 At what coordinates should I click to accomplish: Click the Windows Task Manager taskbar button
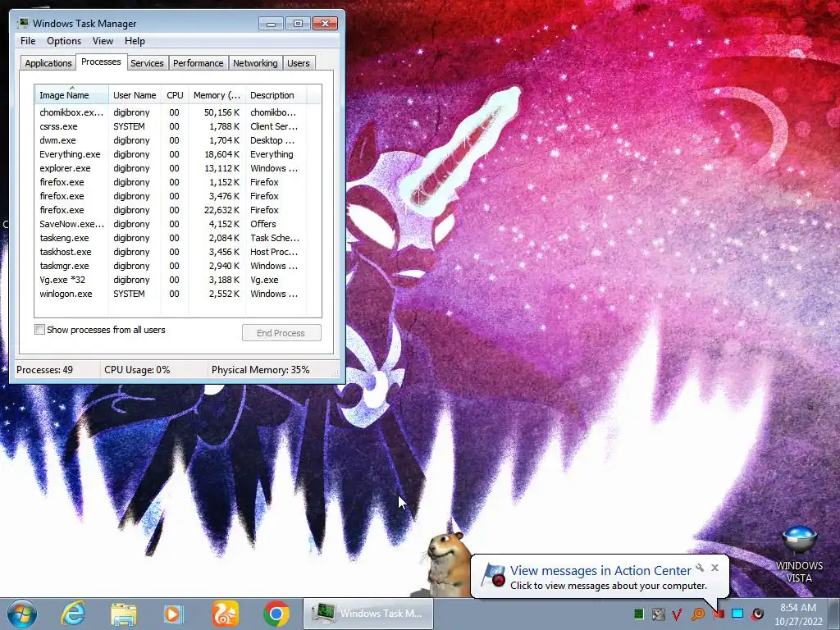(x=368, y=614)
